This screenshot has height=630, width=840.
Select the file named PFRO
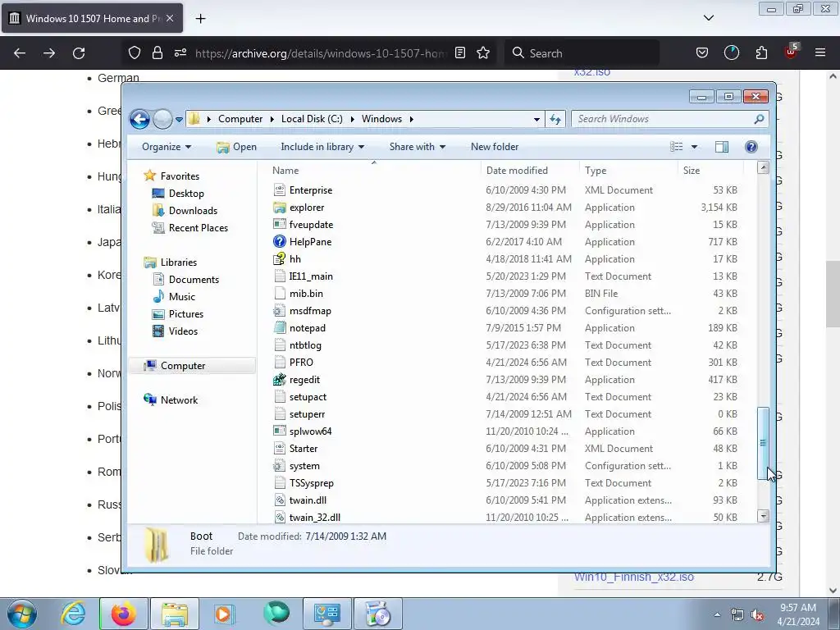click(x=301, y=363)
